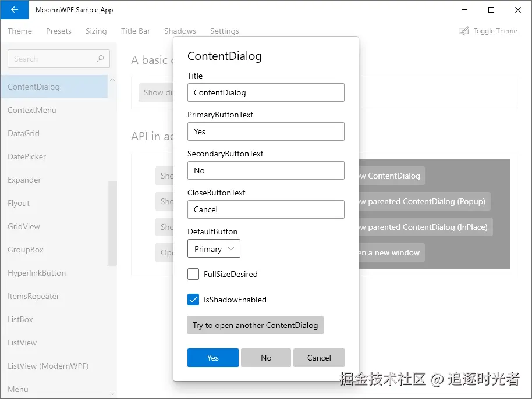Minimize the ModernWPF Sample App window
This screenshot has width=532, height=399.
click(x=464, y=10)
